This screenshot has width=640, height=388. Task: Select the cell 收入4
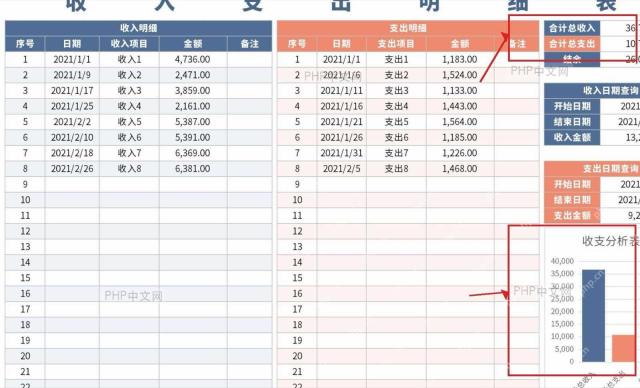[x=129, y=106]
